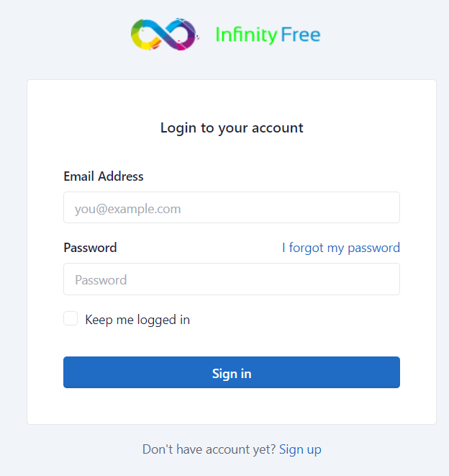
Task: Focus the Password input field
Action: [x=232, y=279]
